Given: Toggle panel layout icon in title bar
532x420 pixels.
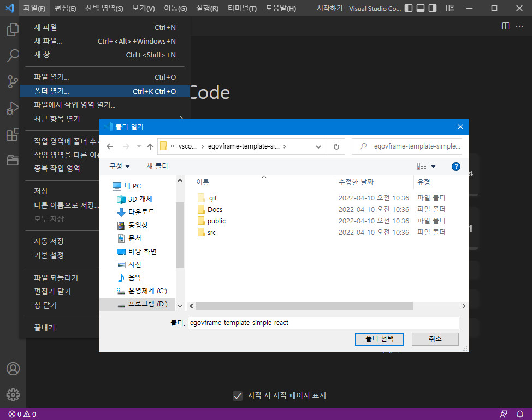Looking at the screenshot, I should point(421,8).
